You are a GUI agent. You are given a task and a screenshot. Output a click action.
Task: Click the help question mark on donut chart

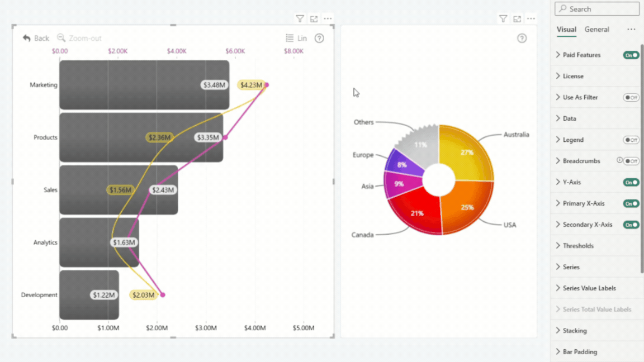click(x=522, y=38)
